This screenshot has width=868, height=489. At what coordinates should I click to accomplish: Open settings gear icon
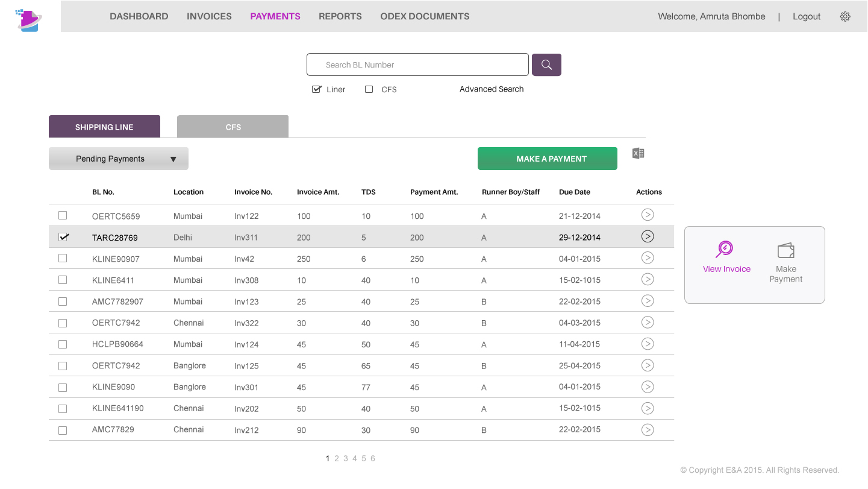click(845, 16)
